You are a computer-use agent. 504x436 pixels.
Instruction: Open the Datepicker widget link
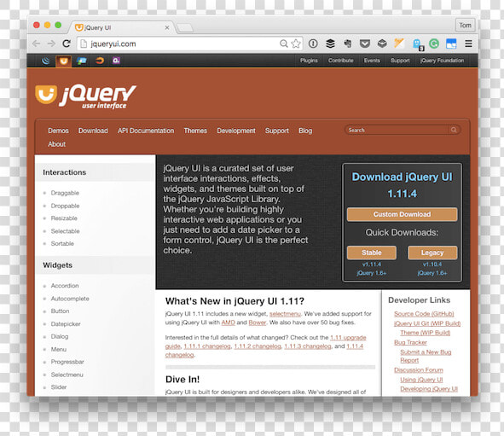point(66,323)
